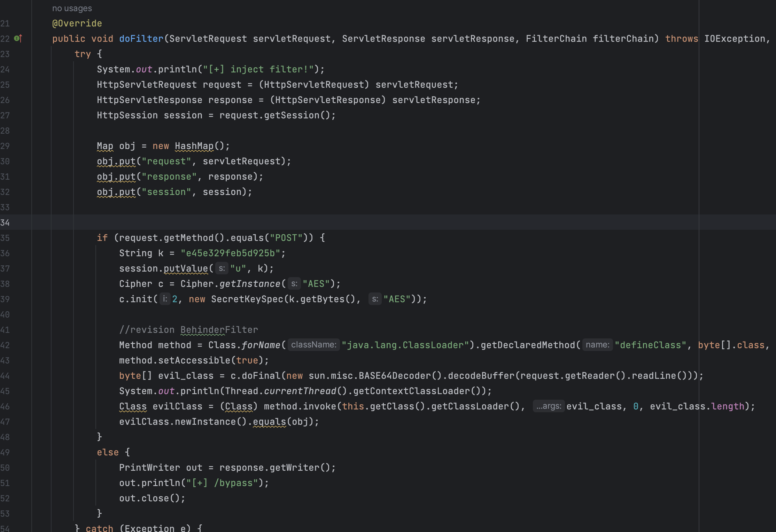Click the underlined Map type on line 29
The width and height of the screenshot is (776, 532).
pyautogui.click(x=105, y=146)
